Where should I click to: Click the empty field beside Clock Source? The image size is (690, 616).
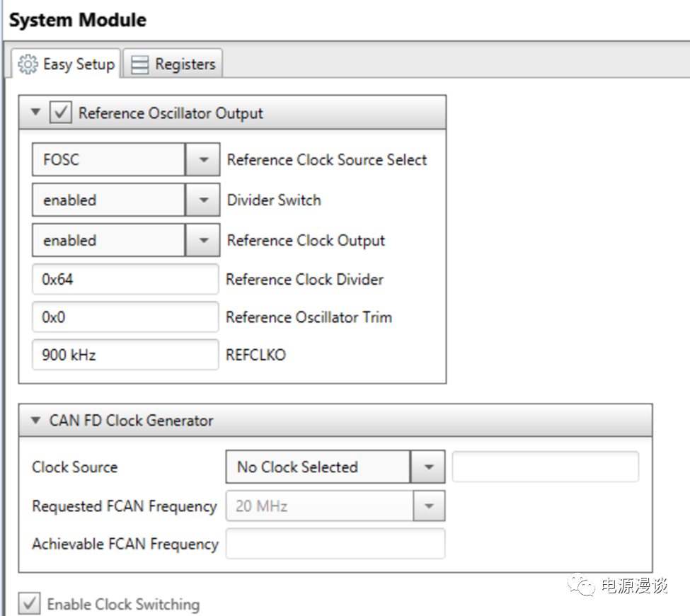(545, 467)
